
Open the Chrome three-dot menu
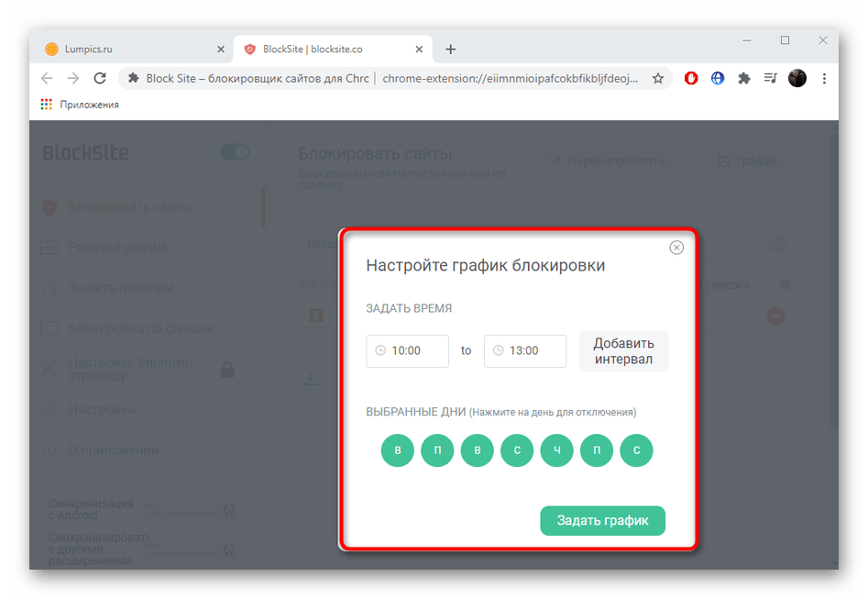tap(822, 79)
